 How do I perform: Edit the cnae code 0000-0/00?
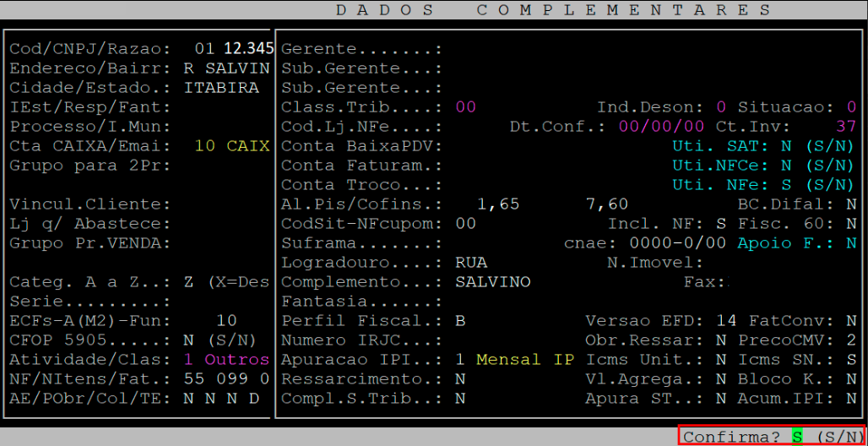tap(677, 243)
